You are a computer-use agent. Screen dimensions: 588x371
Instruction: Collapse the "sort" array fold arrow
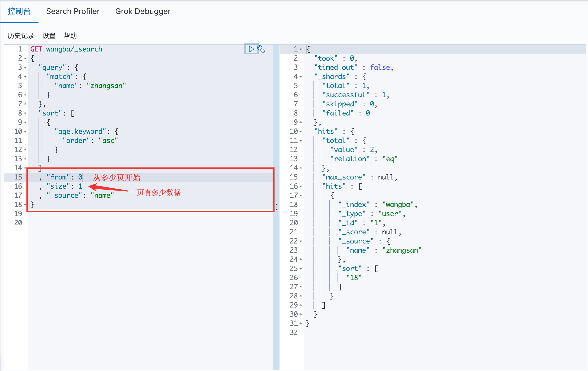pos(25,113)
